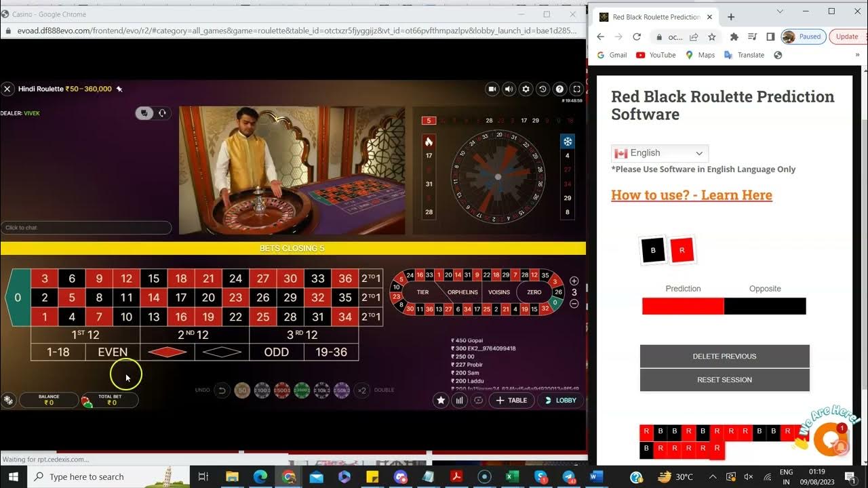Click the LOBBY button

pyautogui.click(x=560, y=400)
